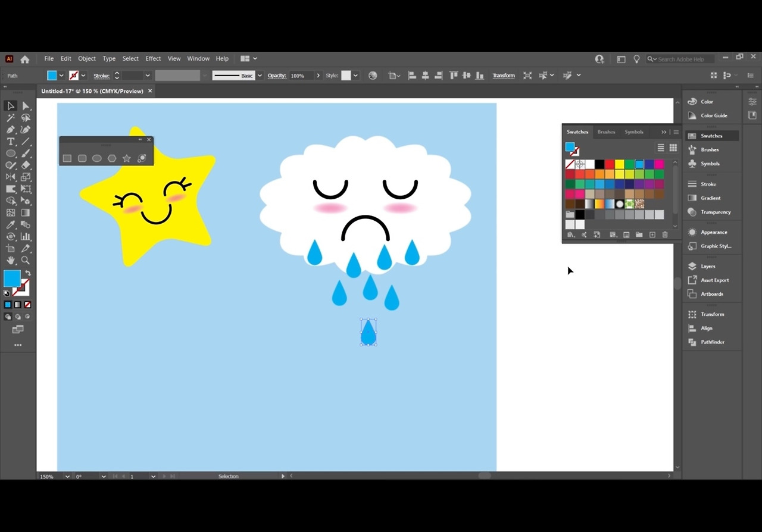Swap the fill and stroke colors
Viewport: 762px width, 532px height.
tap(27, 273)
